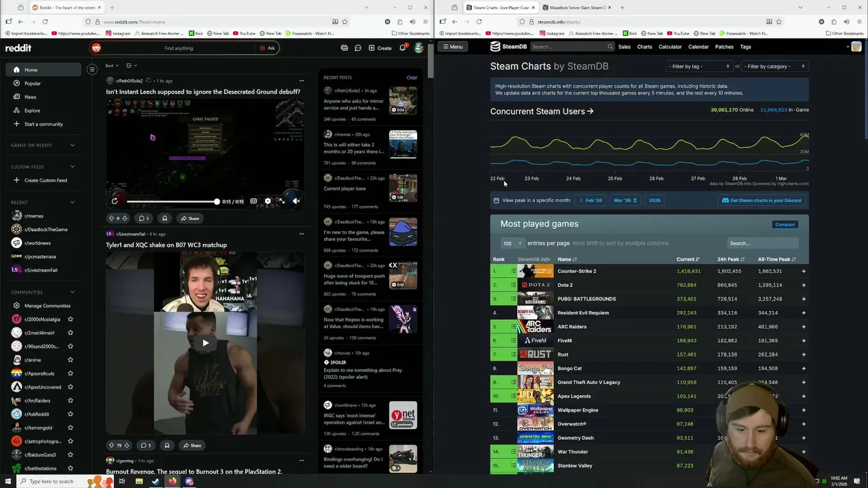Viewport: 868px width, 488px height.
Task: Open comments on Instant Leech post
Action: pos(144,218)
